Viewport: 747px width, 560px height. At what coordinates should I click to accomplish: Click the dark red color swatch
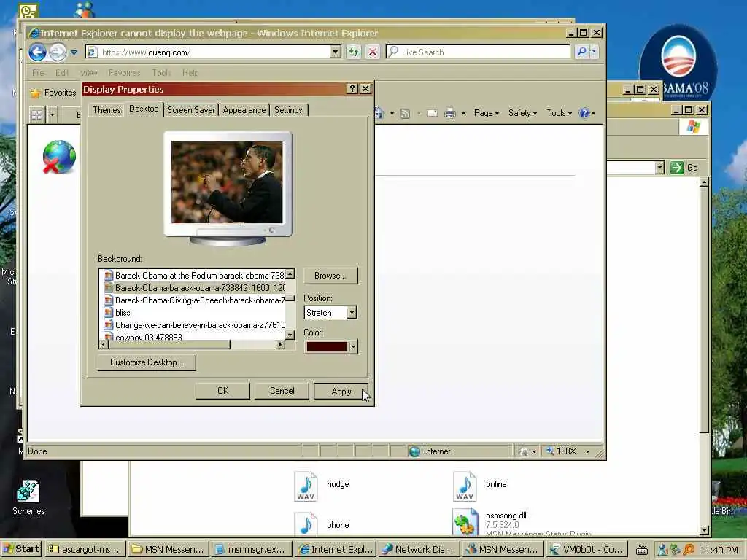coord(327,346)
